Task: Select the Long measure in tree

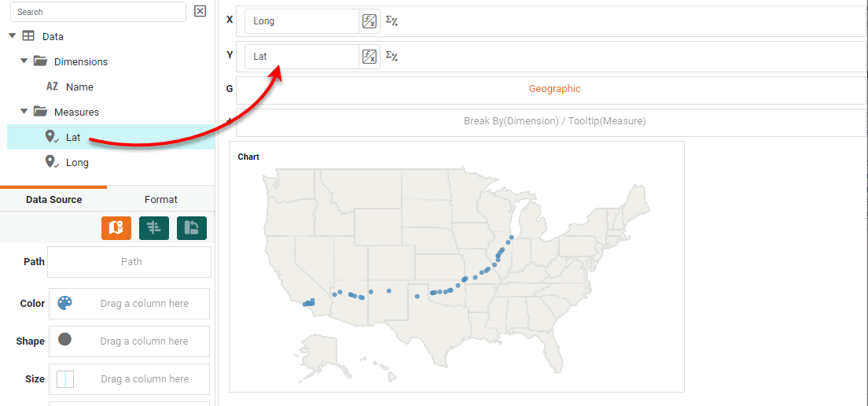Action: point(77,163)
